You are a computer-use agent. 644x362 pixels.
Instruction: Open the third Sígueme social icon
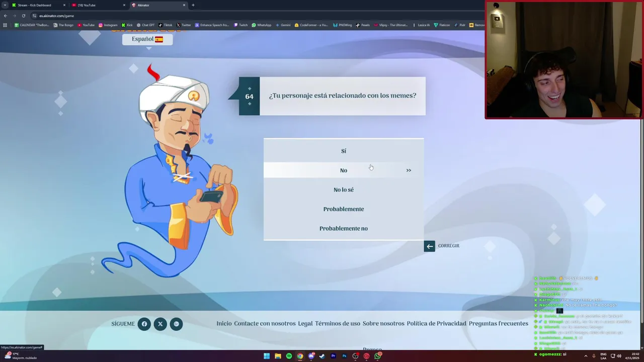[176, 324]
